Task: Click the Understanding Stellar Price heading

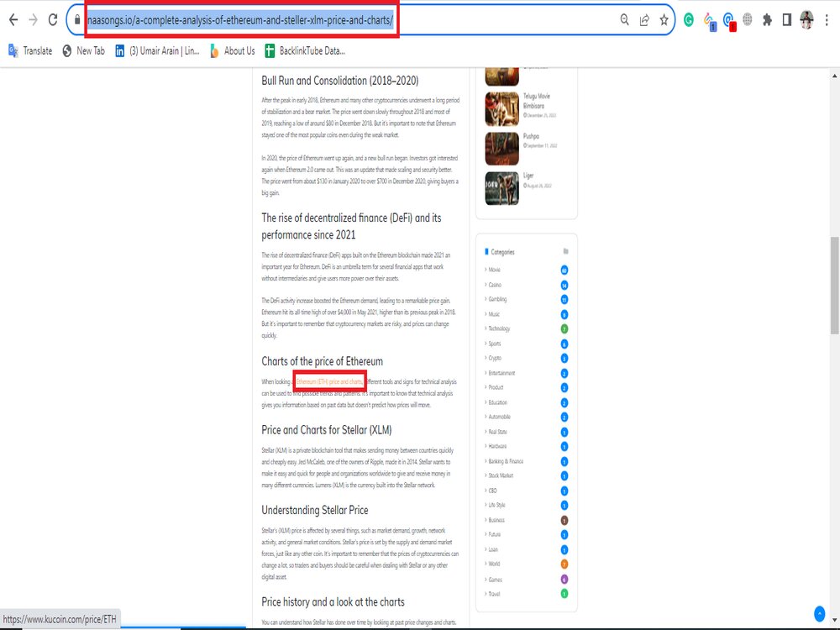Action: pos(314,510)
